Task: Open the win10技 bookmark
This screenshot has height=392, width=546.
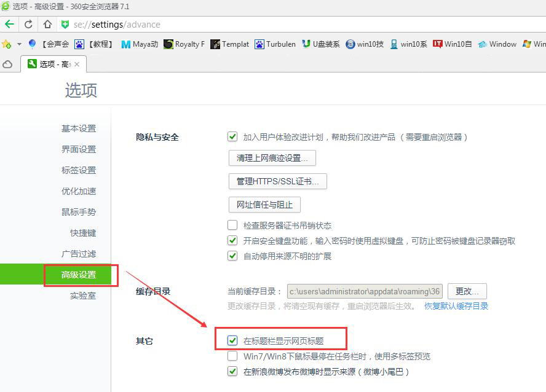Action: pos(365,44)
